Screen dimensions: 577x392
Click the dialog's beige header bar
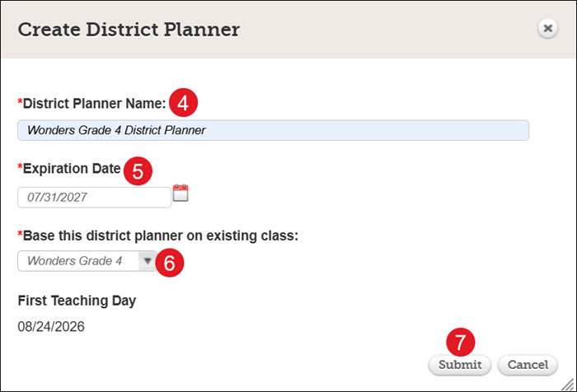pyautogui.click(x=288, y=30)
